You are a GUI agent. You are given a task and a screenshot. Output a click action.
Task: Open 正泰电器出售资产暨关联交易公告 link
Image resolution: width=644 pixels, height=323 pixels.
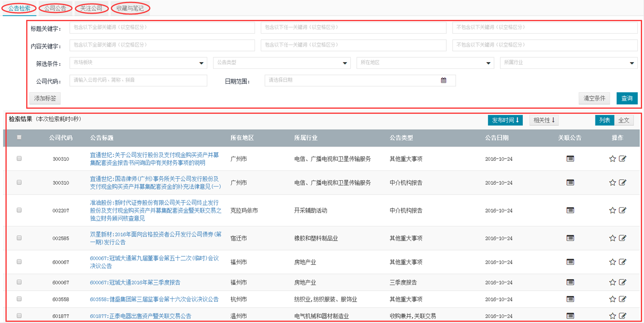click(141, 316)
